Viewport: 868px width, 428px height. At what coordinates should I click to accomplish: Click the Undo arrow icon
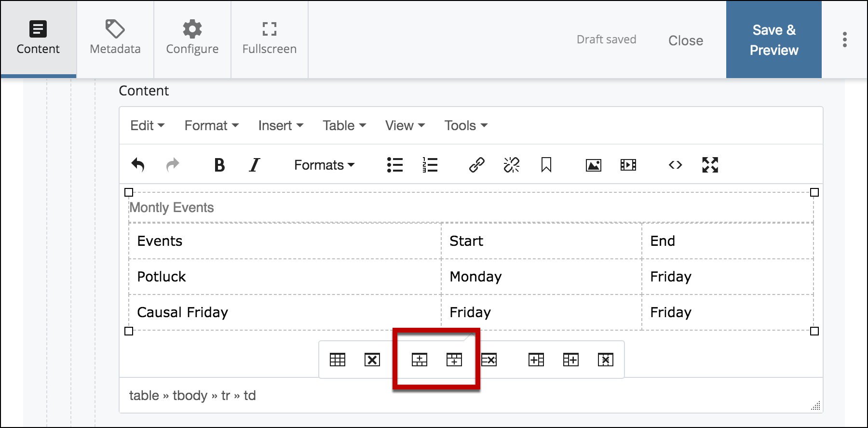138,165
